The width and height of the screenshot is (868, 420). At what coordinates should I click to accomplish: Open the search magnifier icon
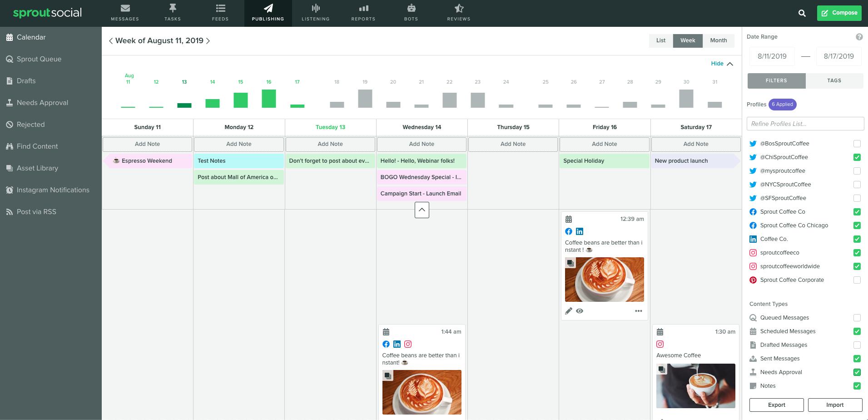pyautogui.click(x=802, y=13)
